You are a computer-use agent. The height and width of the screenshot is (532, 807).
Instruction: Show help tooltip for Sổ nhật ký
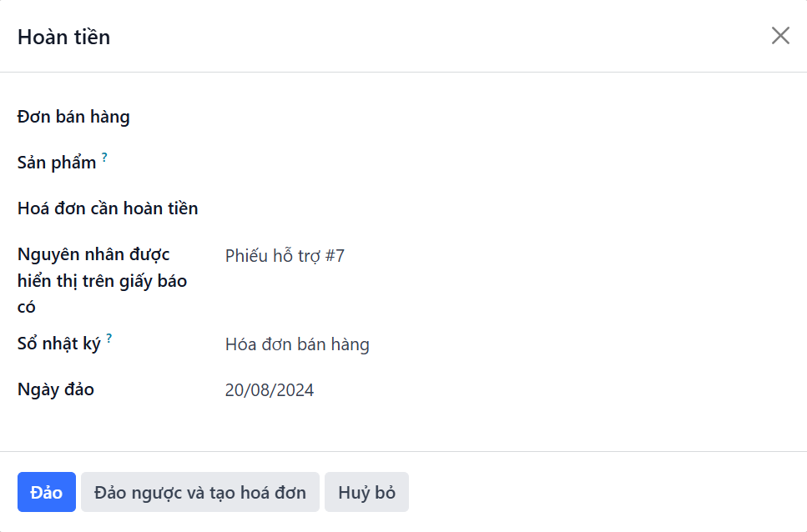point(109,339)
